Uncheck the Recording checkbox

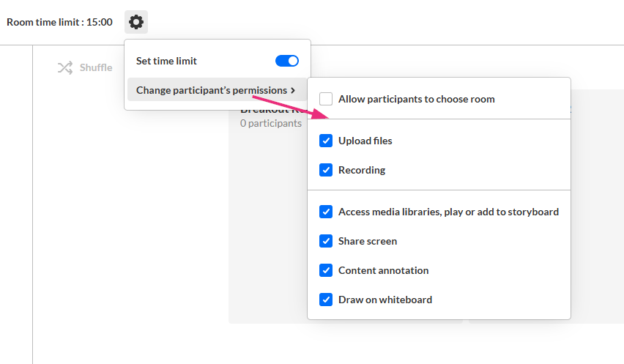pos(326,170)
